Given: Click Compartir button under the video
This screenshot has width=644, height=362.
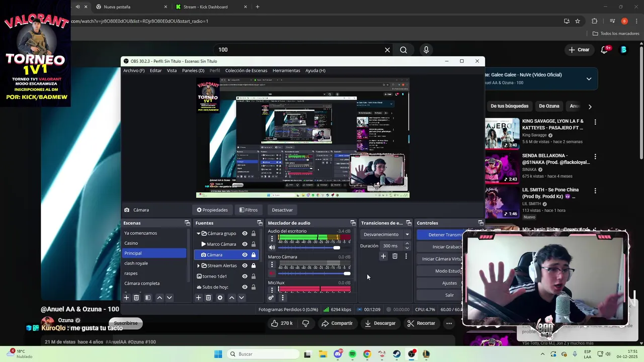Looking at the screenshot, I should point(337,323).
